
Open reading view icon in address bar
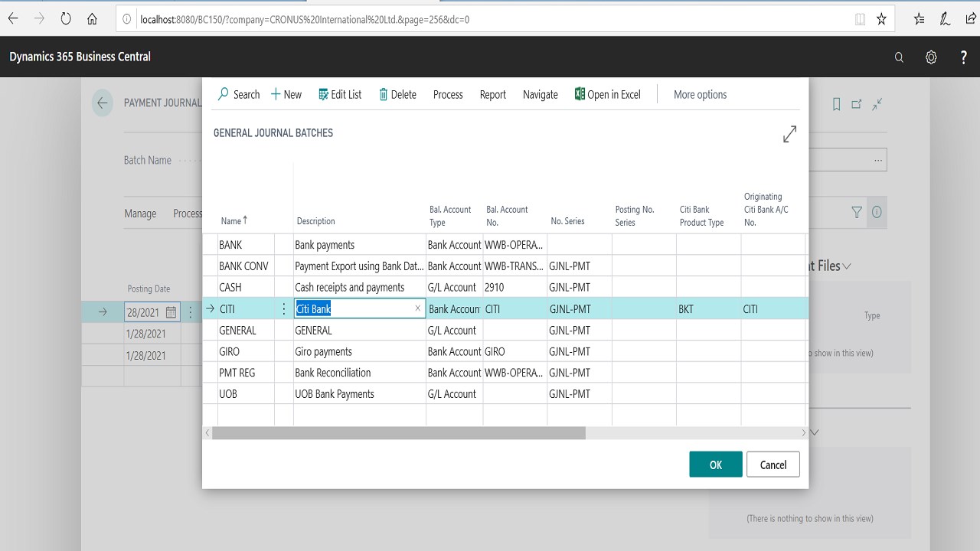[x=860, y=19]
